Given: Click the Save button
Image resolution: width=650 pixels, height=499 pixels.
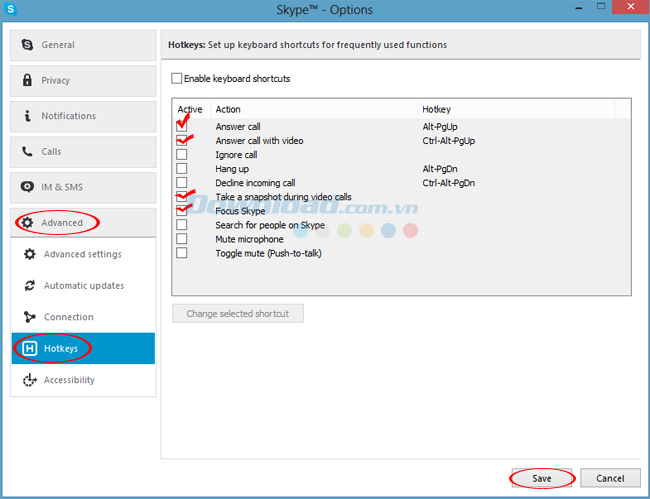Looking at the screenshot, I should (542, 478).
